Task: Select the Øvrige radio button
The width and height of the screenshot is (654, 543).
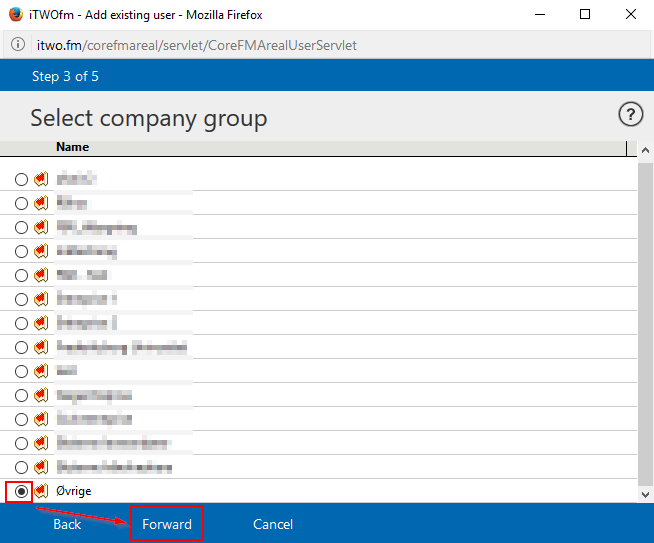Action: pos(21,491)
